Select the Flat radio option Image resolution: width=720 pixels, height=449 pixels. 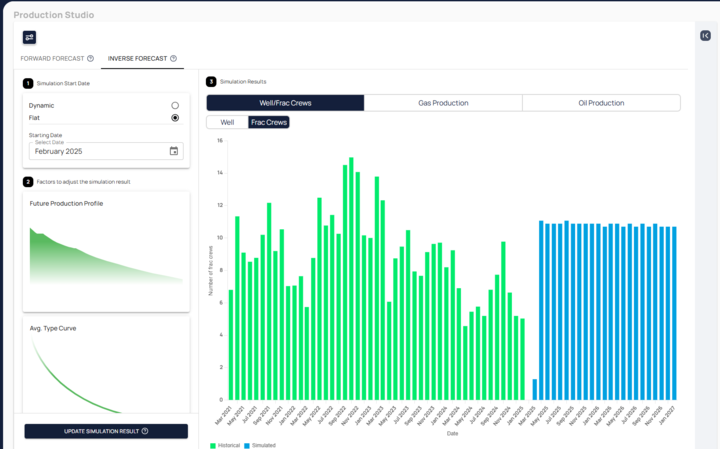175,117
